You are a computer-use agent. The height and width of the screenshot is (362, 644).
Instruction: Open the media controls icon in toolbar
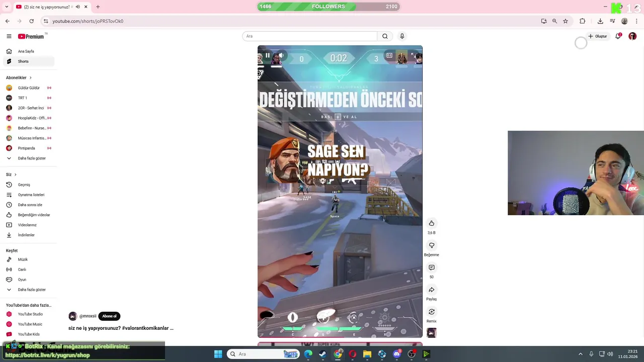[x=612, y=21]
